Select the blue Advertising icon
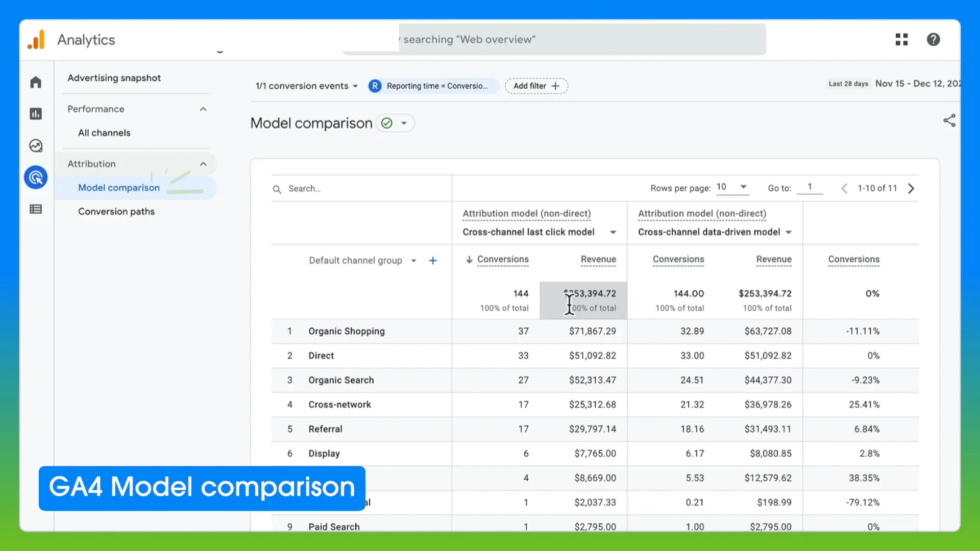This screenshot has height=551, width=980. [36, 177]
